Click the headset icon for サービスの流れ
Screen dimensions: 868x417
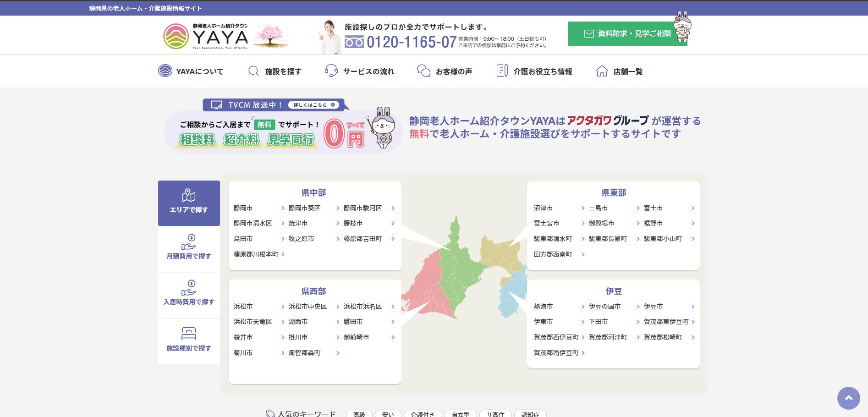(x=331, y=71)
